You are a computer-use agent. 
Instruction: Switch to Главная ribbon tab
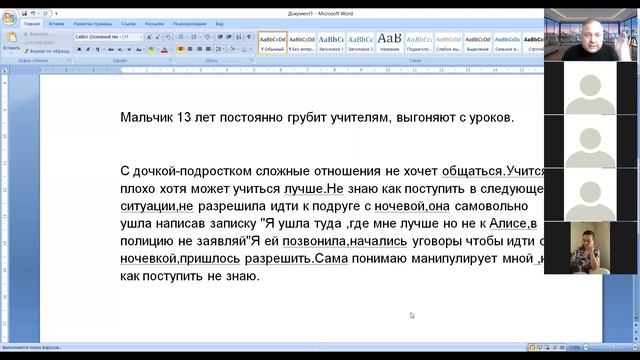31,24
